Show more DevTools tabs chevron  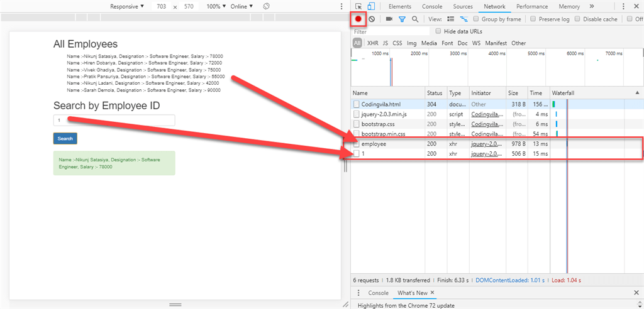coord(591,6)
